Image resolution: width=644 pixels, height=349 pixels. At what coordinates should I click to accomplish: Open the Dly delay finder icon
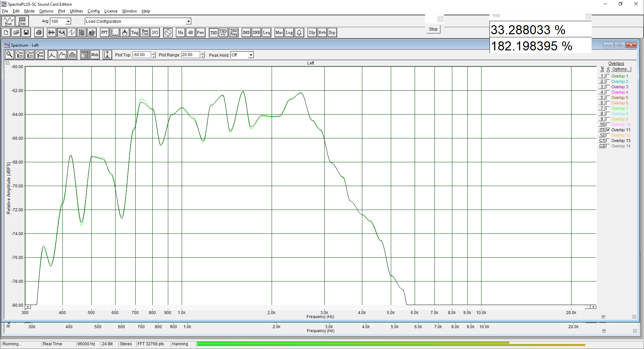coord(312,33)
